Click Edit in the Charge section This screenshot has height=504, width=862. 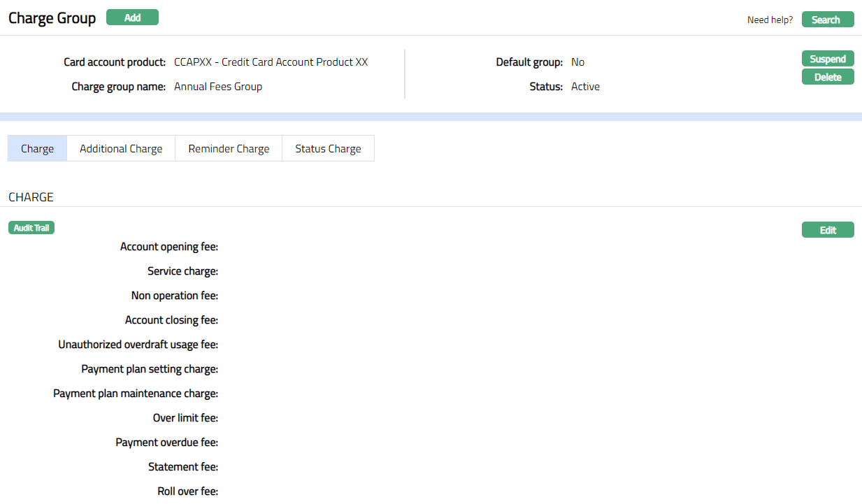[x=827, y=230]
